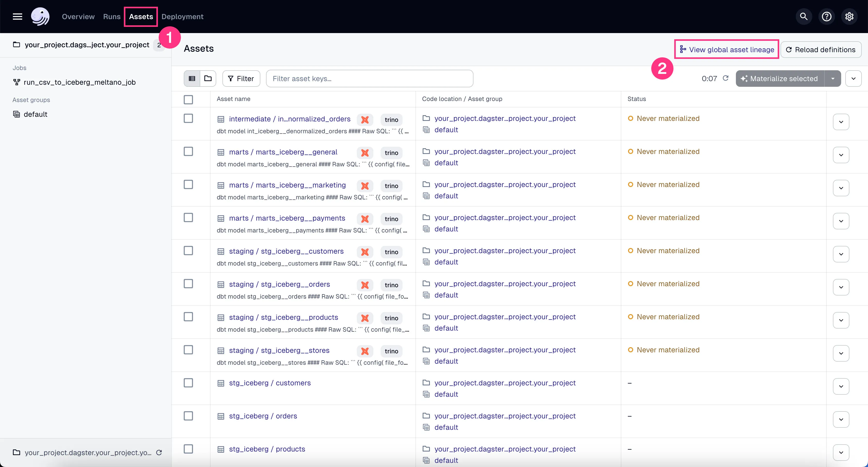Click dbt icon on marts_iceberg__marketing row
The height and width of the screenshot is (467, 868).
(x=365, y=185)
